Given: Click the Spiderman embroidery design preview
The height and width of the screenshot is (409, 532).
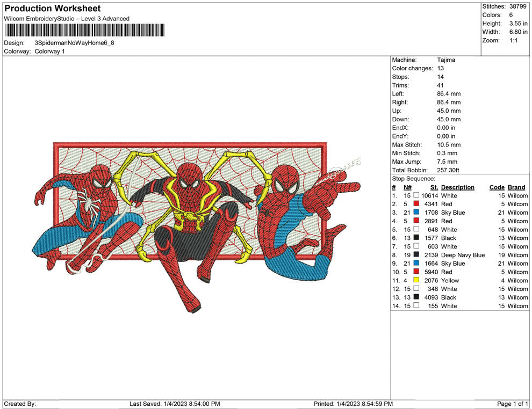Looking at the screenshot, I should (x=197, y=228).
